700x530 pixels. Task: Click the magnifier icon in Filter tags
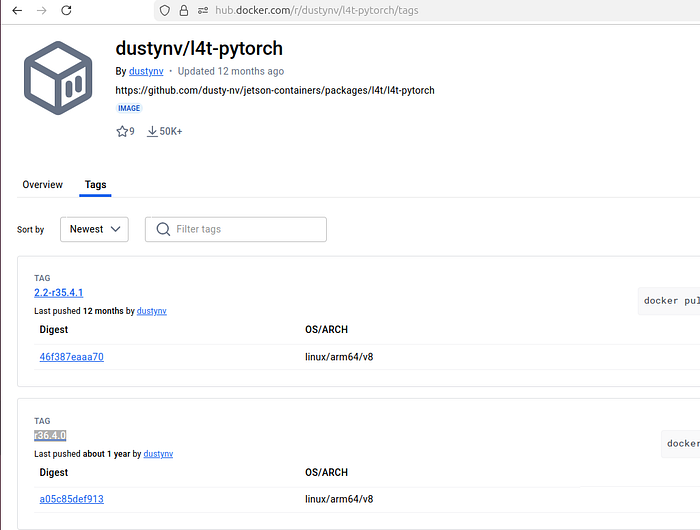163,229
